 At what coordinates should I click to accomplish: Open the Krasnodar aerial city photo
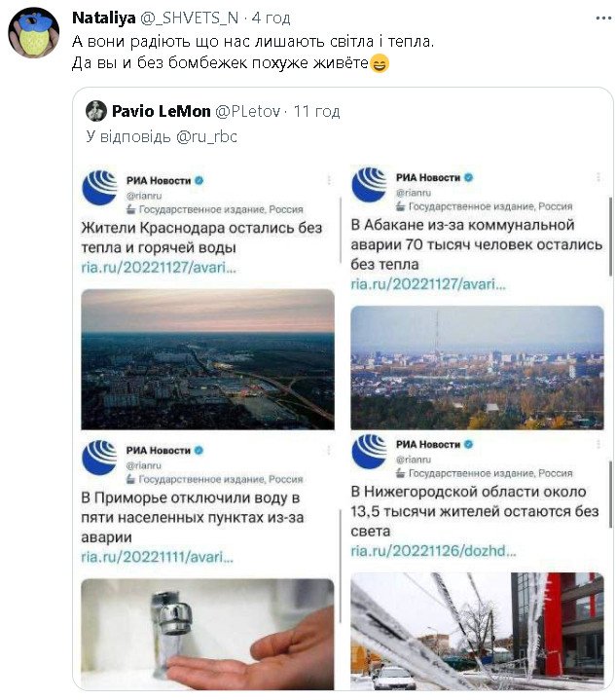click(207, 358)
